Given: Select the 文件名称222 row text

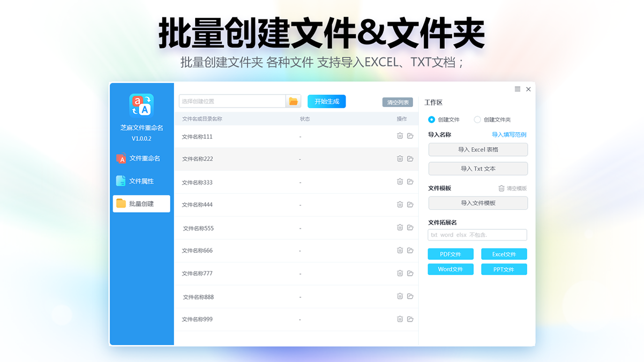Looking at the screenshot, I should coord(197,159).
